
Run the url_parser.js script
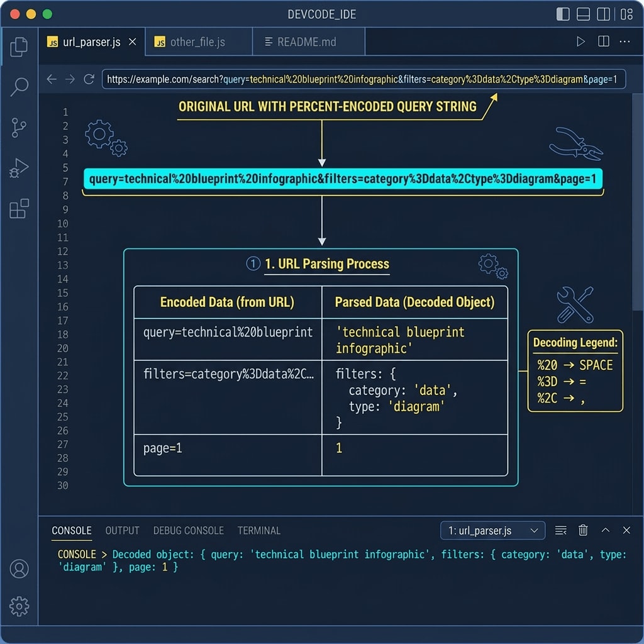point(581,42)
